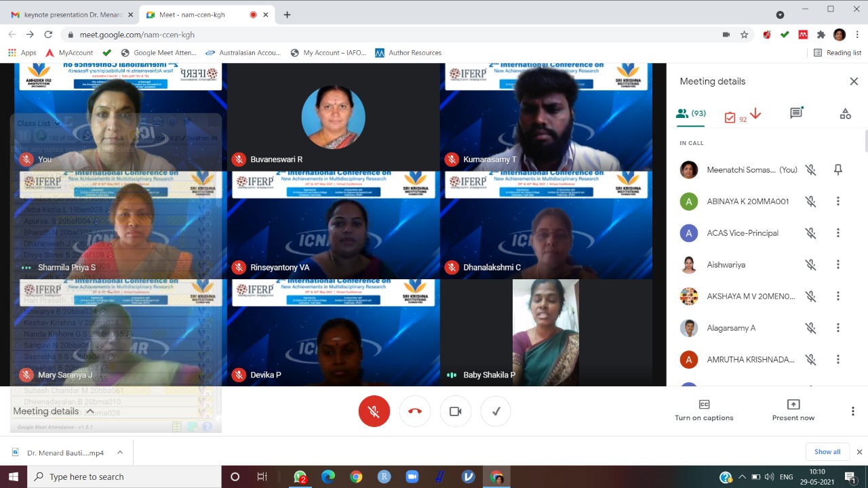This screenshot has width=868, height=488.
Task: Open the People (93) tab
Action: click(x=691, y=114)
